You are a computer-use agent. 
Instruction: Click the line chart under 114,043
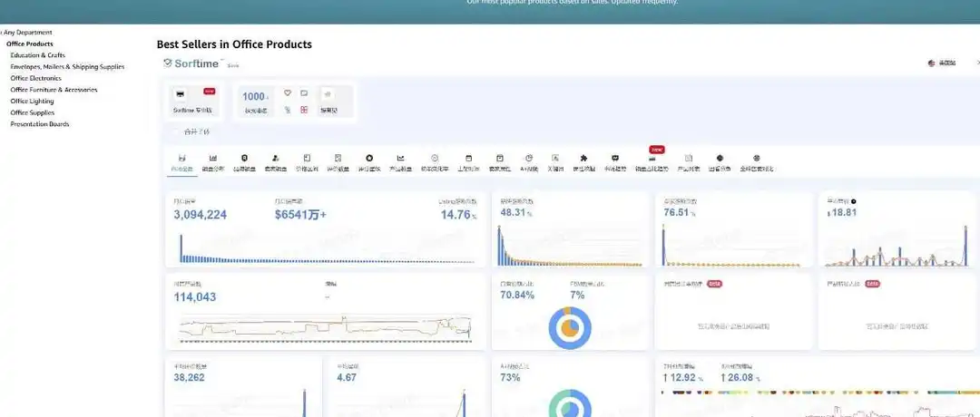point(325,328)
